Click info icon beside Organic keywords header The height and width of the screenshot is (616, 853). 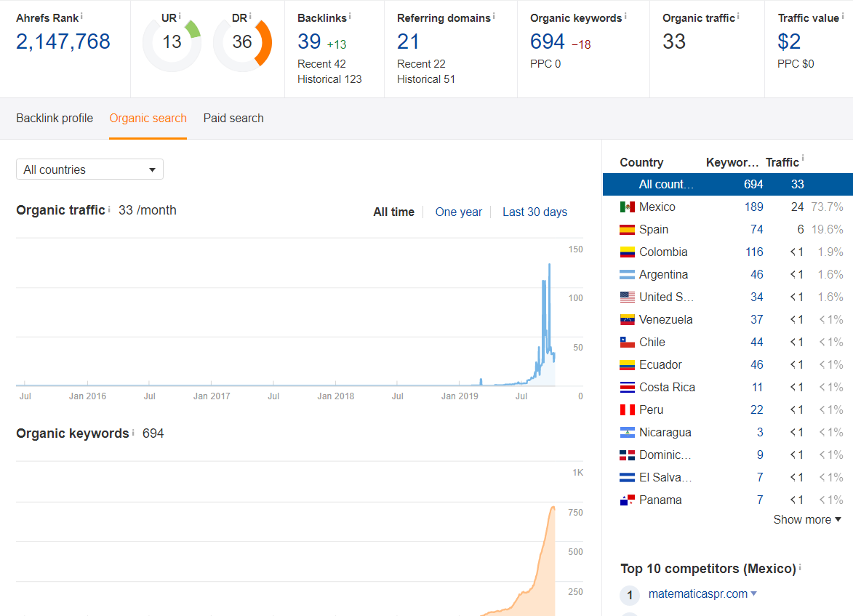click(625, 16)
